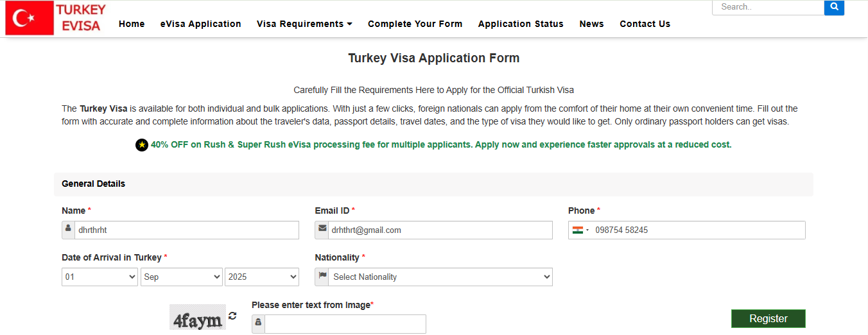Click the person icon beside Name field
Screen dimensions: 868x335
(x=68, y=229)
